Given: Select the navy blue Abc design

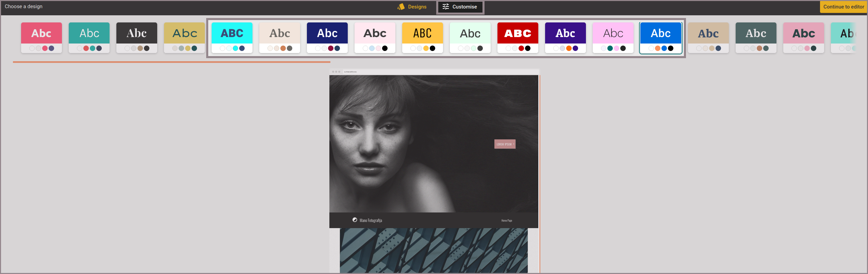Looking at the screenshot, I should pos(327,33).
